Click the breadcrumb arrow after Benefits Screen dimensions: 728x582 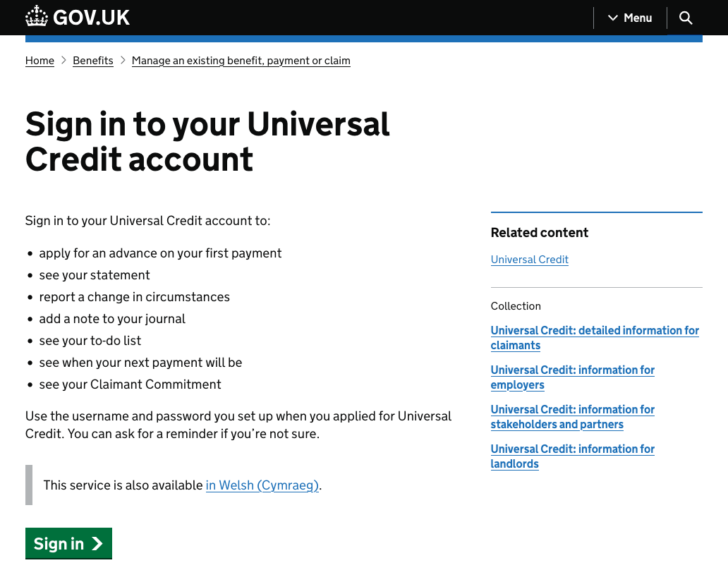(123, 61)
